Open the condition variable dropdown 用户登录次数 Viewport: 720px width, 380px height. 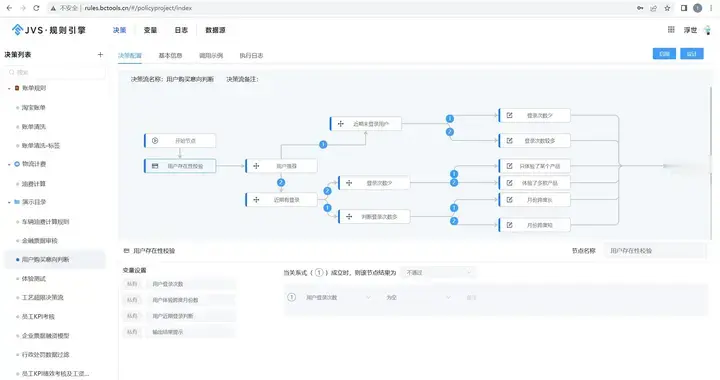coord(338,297)
